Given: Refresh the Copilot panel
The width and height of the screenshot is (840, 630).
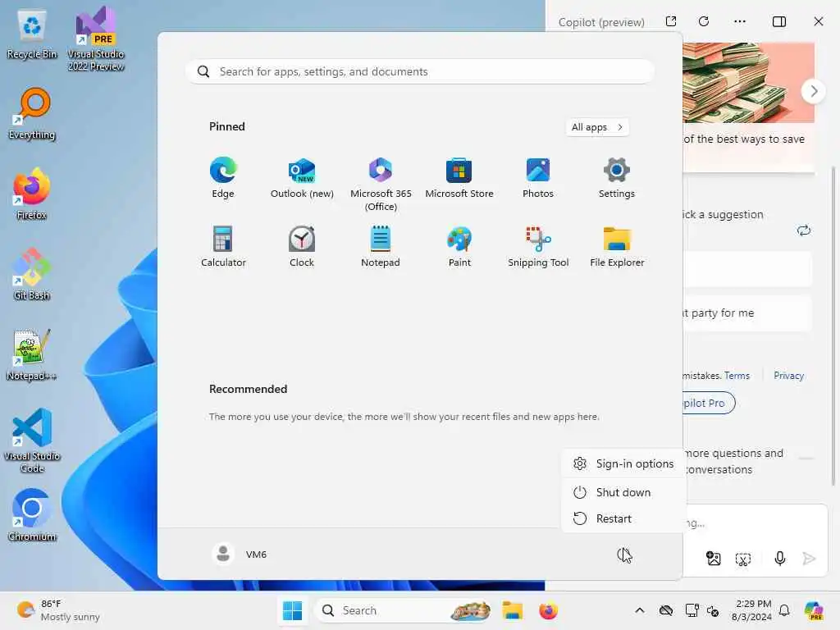Looking at the screenshot, I should [x=704, y=21].
